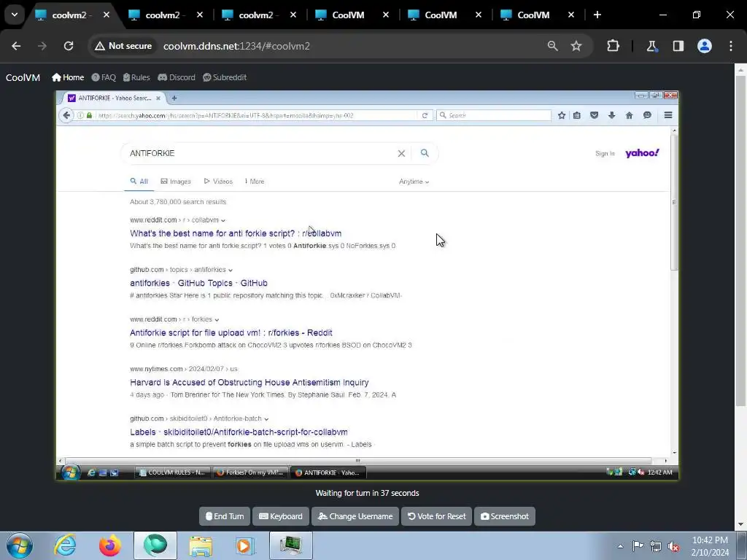The width and height of the screenshot is (747, 560).
Task: Click the Not secure site info chip
Action: click(x=123, y=46)
